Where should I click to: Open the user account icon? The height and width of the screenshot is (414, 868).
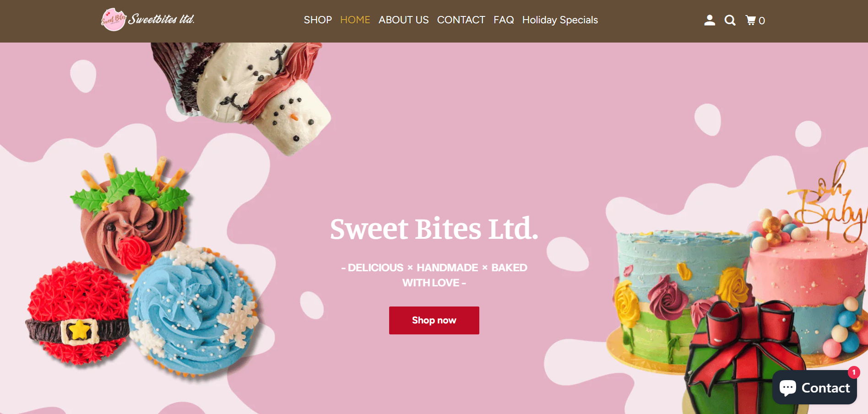pyautogui.click(x=710, y=20)
